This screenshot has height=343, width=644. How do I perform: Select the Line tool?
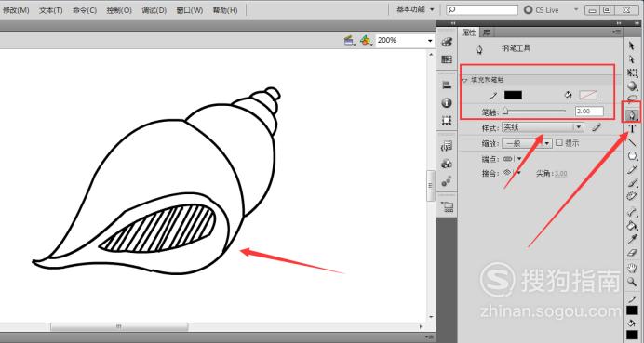(x=632, y=142)
